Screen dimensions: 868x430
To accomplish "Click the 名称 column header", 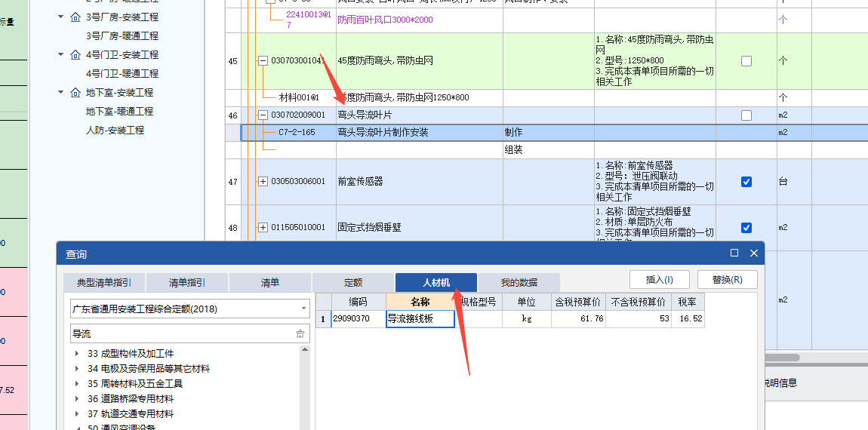I will coord(420,302).
